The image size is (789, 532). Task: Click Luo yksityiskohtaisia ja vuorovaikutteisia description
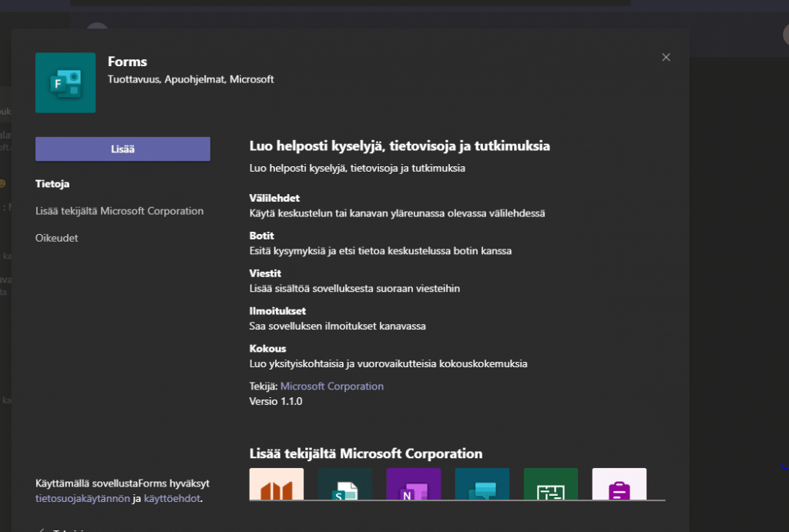(x=388, y=364)
